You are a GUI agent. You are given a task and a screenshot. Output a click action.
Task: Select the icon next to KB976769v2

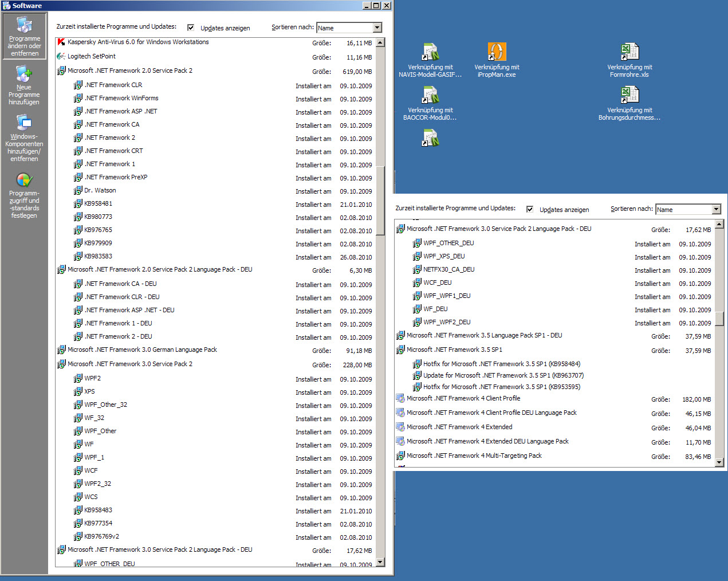(x=78, y=537)
